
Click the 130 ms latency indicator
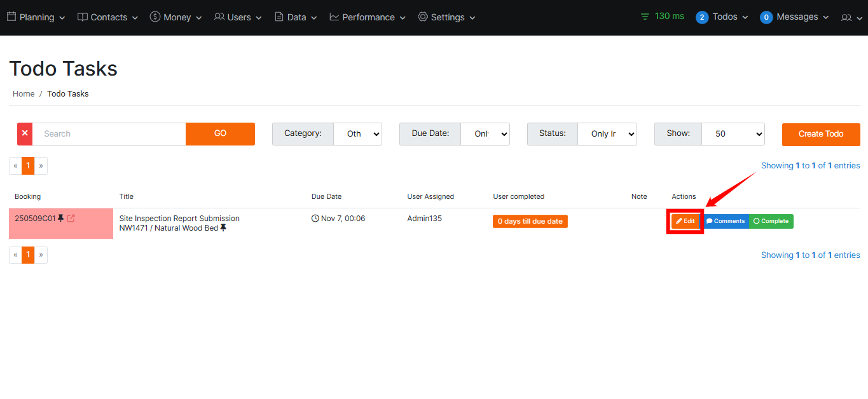663,17
